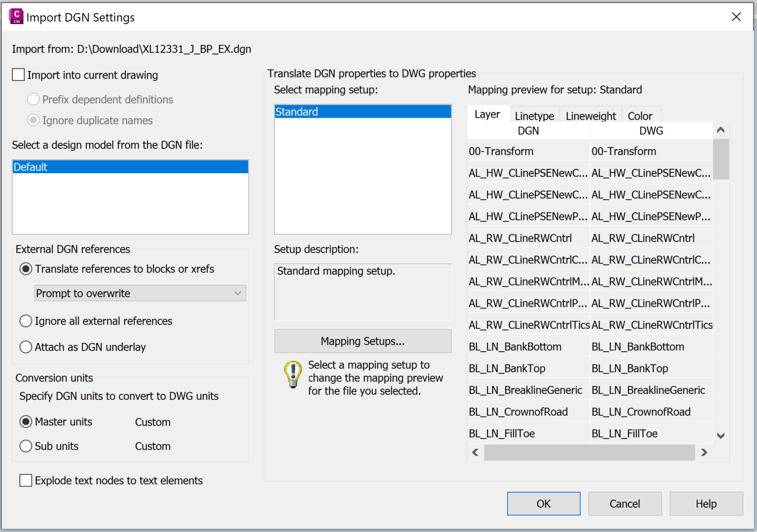Open the Lineweight tab
Image resolution: width=757 pixels, height=532 pixels.
coord(590,115)
